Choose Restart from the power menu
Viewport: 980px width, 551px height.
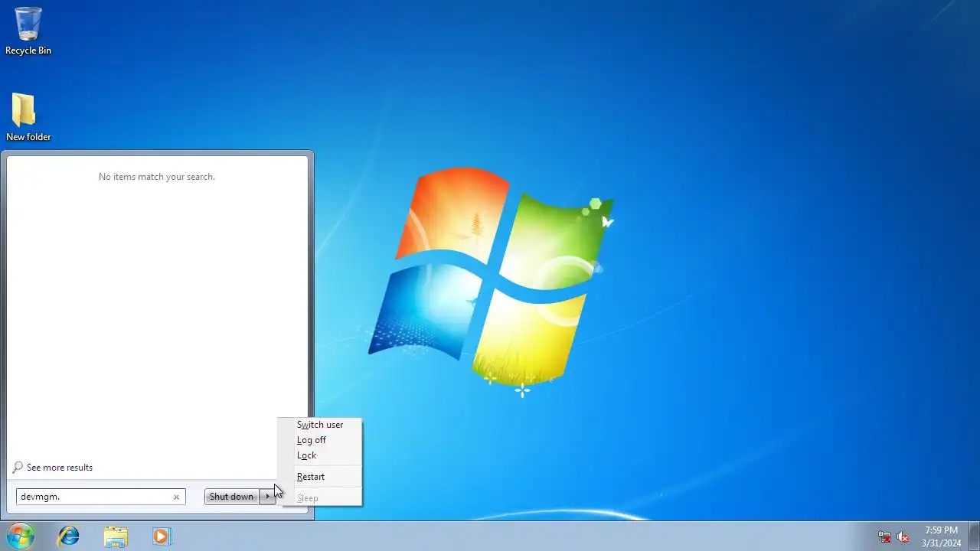tap(320, 477)
